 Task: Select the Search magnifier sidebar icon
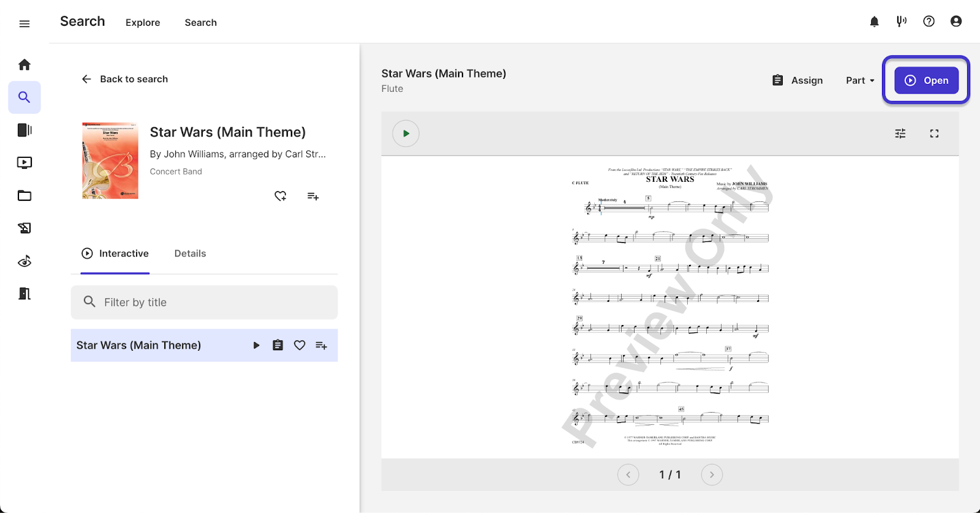pyautogui.click(x=24, y=97)
